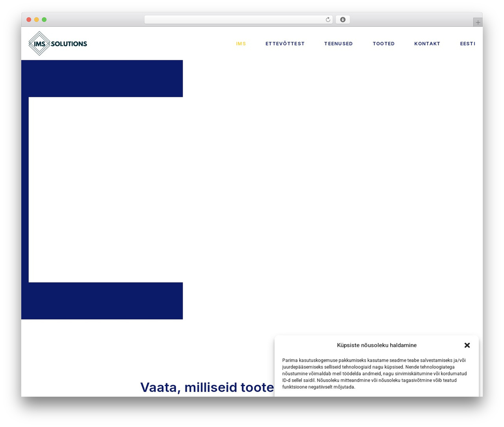Maximize the window using the green button
The width and height of the screenshot is (504, 427).
[44, 20]
